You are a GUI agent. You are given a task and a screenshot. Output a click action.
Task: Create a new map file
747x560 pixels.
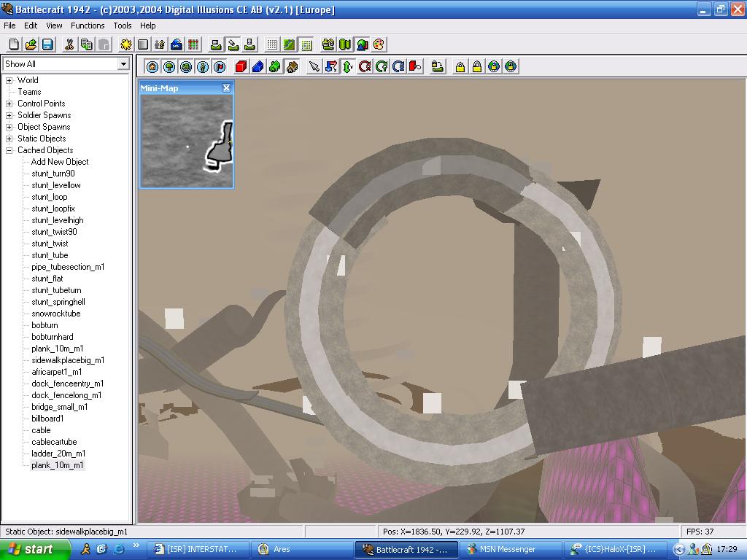[x=14, y=44]
